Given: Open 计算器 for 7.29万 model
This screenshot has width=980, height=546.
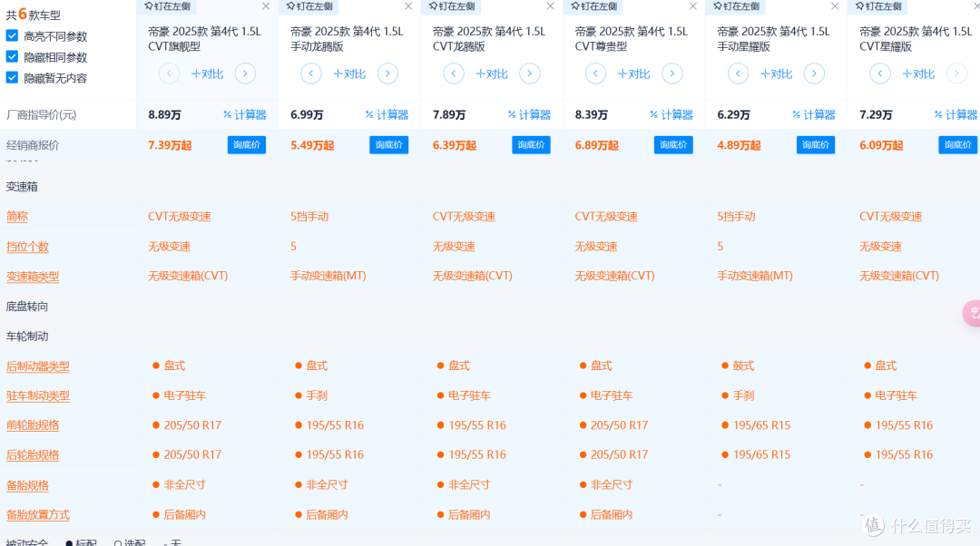Looking at the screenshot, I should (x=955, y=115).
